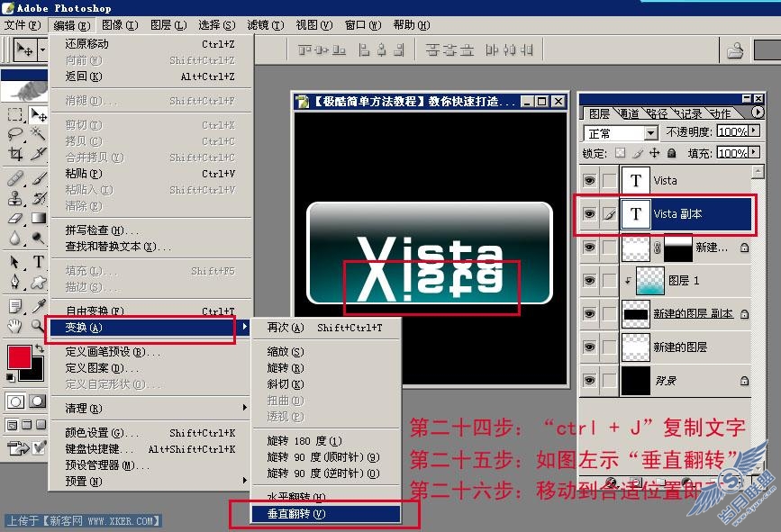Click the swap foreground/background colors arrow
The image size is (781, 532).
point(40,349)
